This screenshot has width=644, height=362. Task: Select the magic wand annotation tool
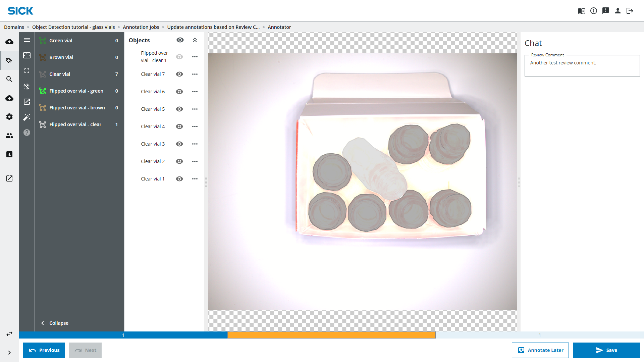coord(27,117)
